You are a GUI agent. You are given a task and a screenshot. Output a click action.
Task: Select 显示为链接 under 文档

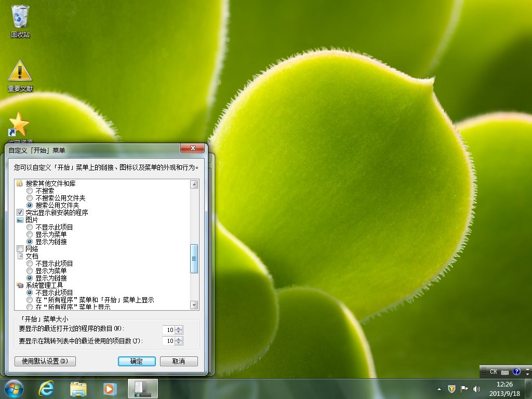30,278
